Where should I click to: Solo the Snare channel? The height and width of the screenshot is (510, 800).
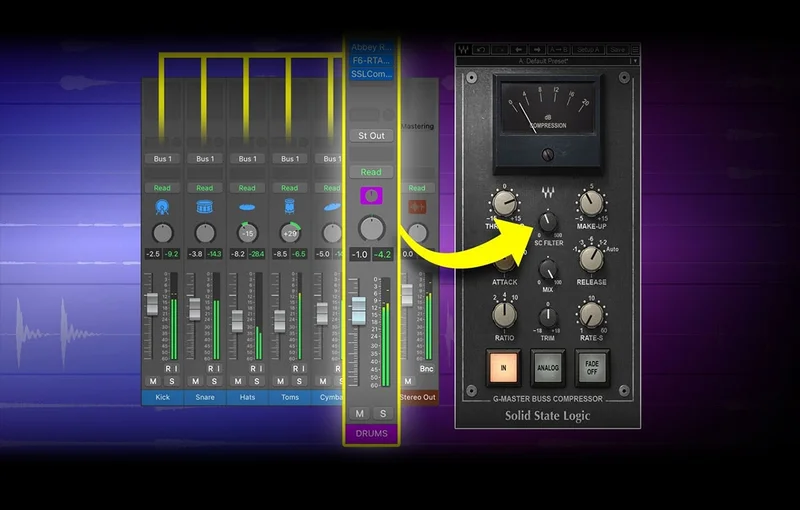pyautogui.click(x=214, y=381)
